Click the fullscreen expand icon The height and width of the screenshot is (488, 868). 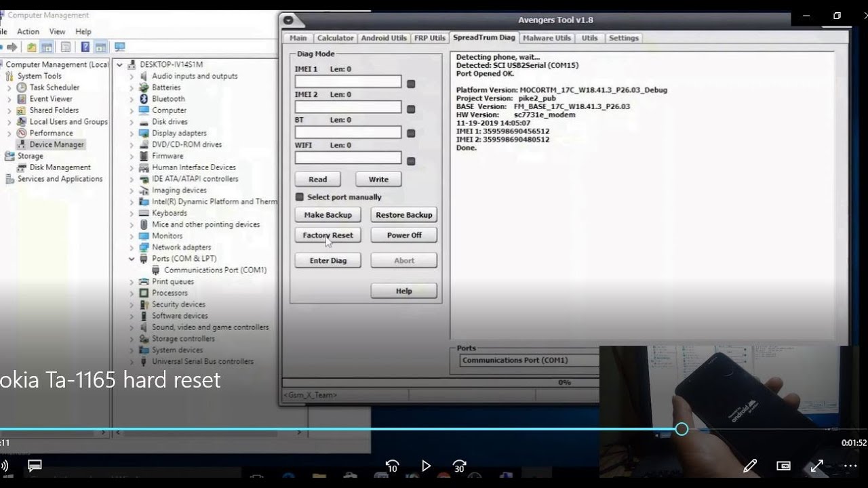click(817, 466)
